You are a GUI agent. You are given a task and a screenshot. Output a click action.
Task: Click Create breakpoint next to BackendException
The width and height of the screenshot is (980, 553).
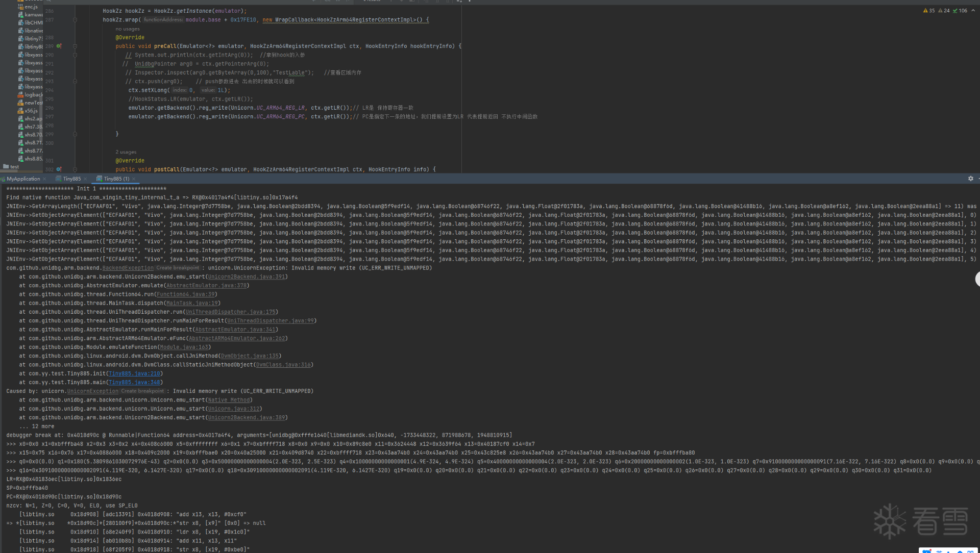pos(178,268)
